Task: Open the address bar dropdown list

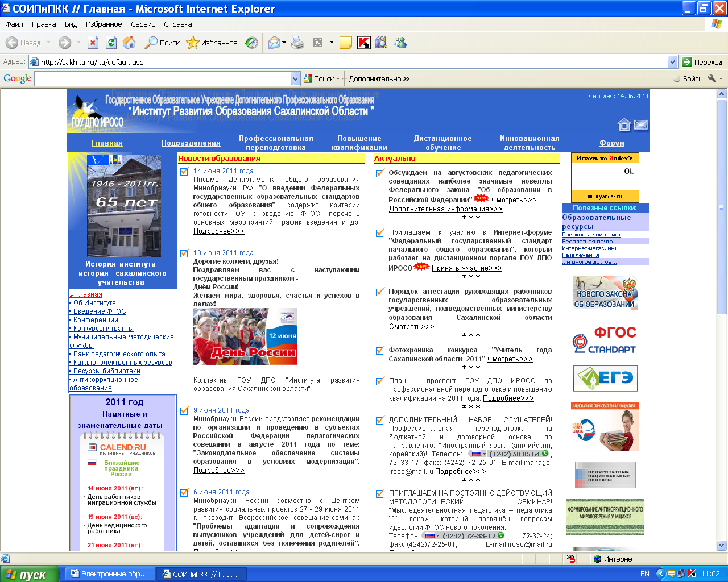Action: click(x=673, y=62)
